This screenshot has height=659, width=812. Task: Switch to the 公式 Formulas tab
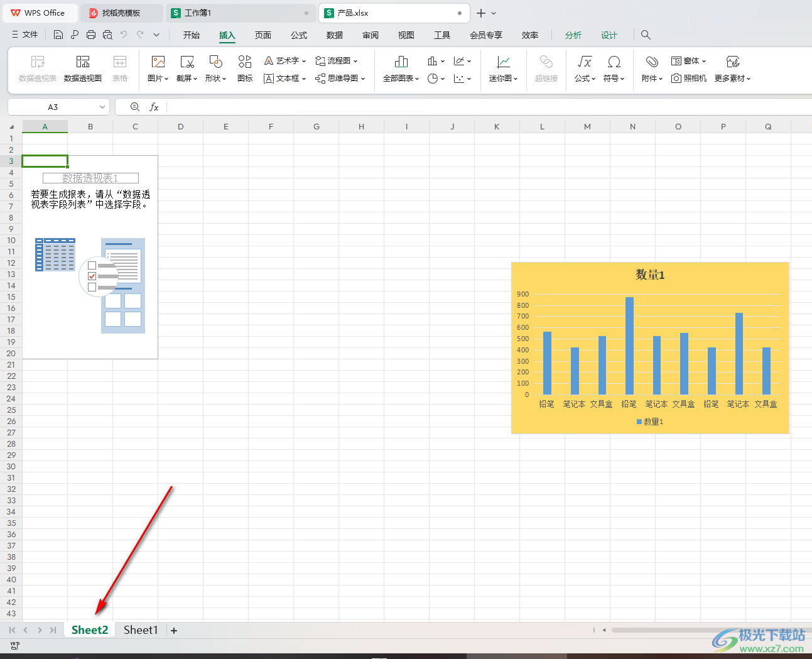[x=299, y=35]
